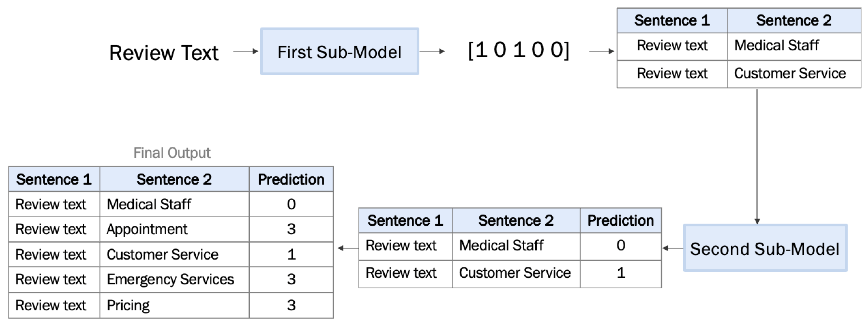Click the Appointment cell in final output table
The height and width of the screenshot is (325, 868).
147,229
